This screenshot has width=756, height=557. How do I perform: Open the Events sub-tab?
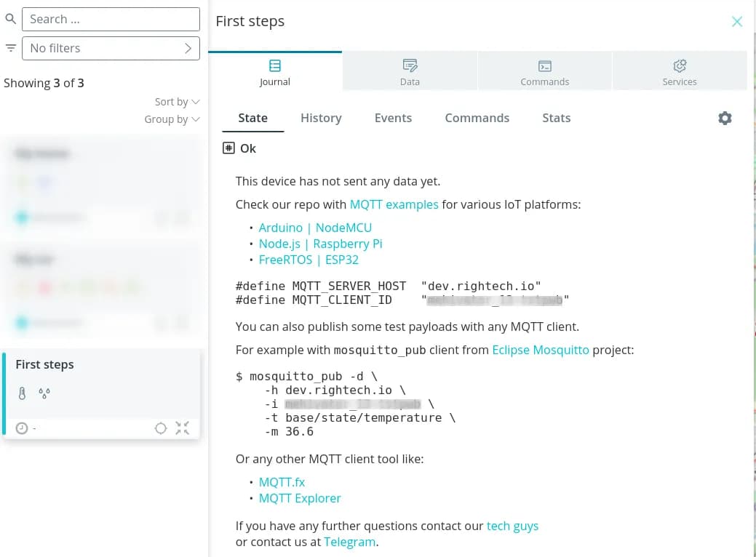point(393,118)
